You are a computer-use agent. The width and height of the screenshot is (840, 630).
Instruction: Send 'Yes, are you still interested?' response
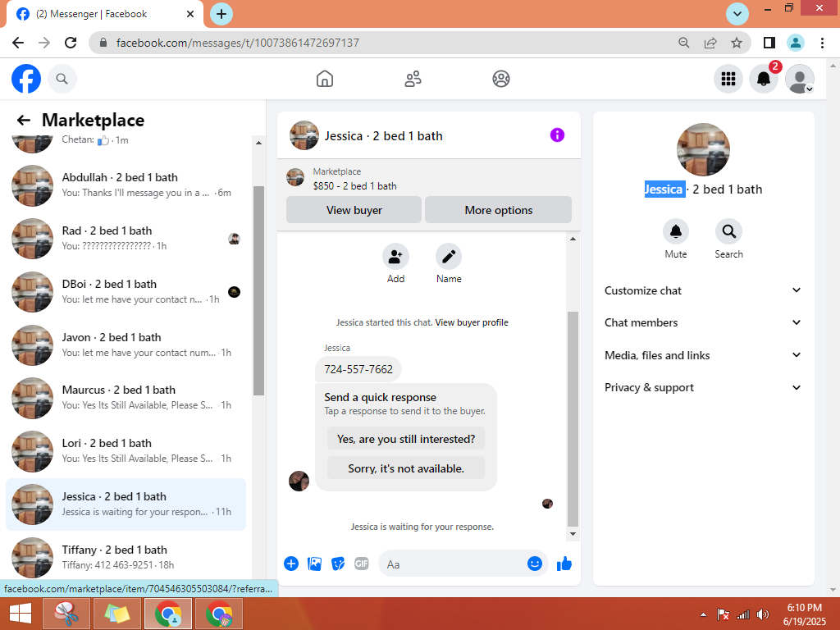tap(406, 439)
